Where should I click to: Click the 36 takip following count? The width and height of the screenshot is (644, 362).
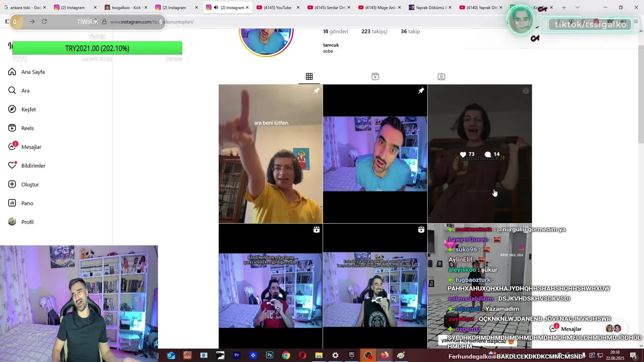[410, 31]
